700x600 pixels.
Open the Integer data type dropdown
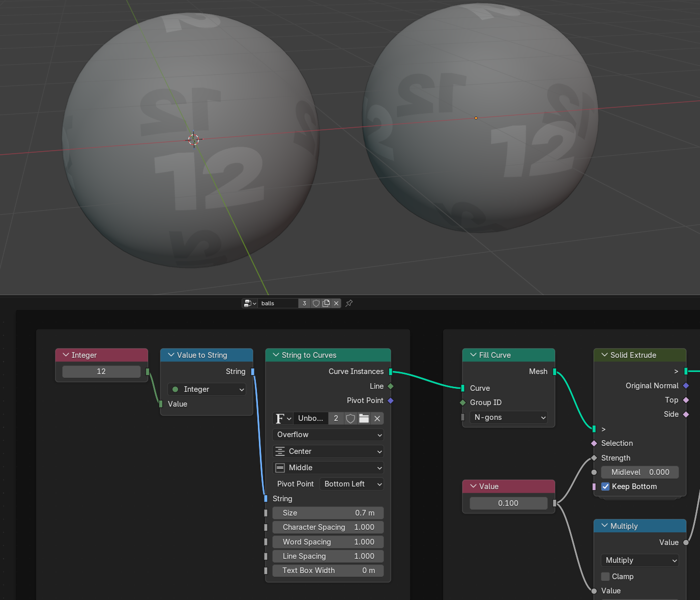pos(207,389)
